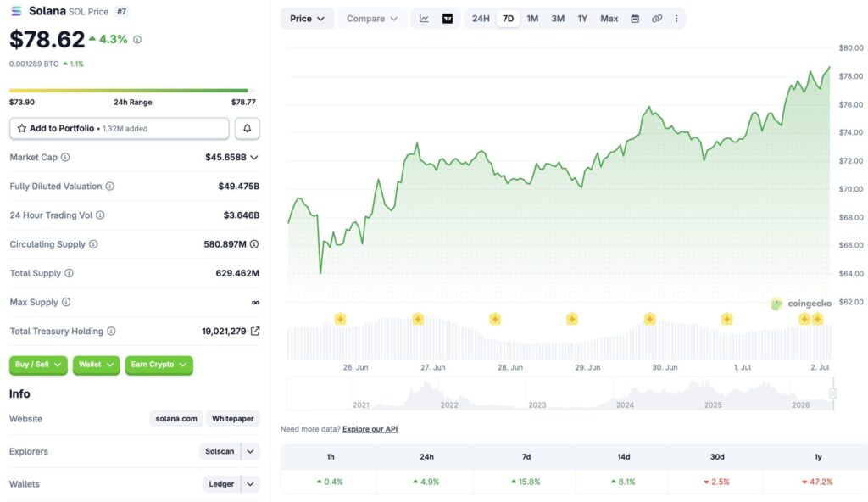Screen dimensions: 868x502
Task: Select the 3M time range
Action: tap(558, 19)
